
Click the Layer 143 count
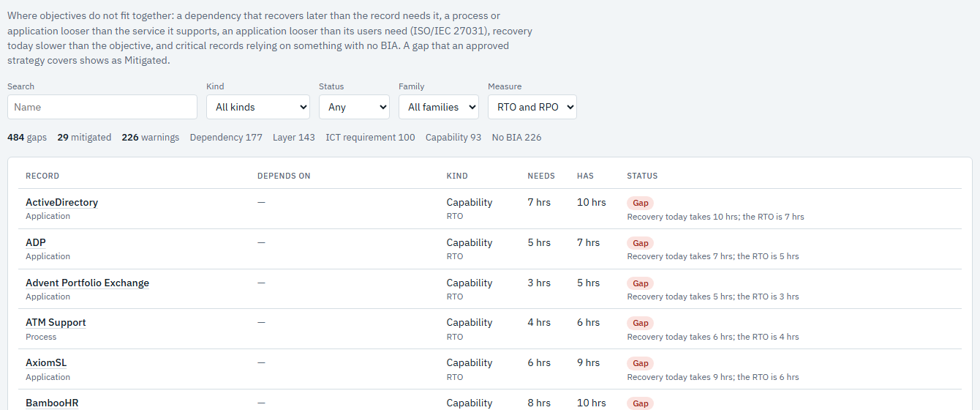click(294, 137)
